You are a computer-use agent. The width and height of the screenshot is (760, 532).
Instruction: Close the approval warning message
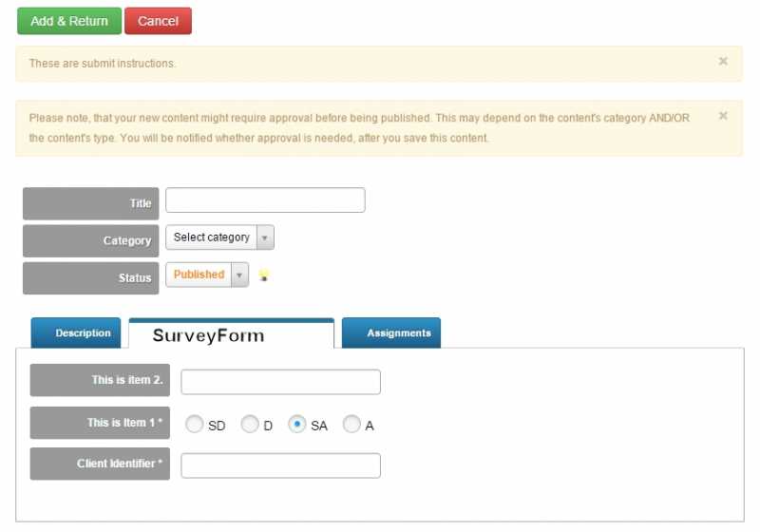pos(723,115)
